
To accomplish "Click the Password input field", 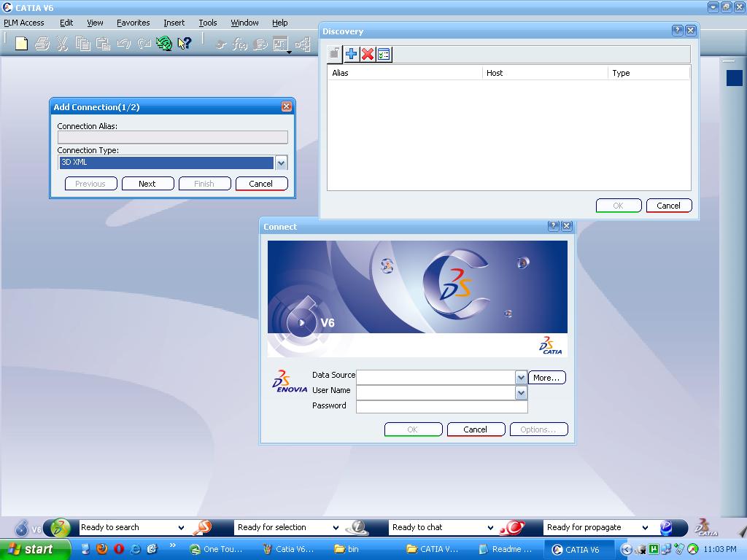I will [441, 407].
